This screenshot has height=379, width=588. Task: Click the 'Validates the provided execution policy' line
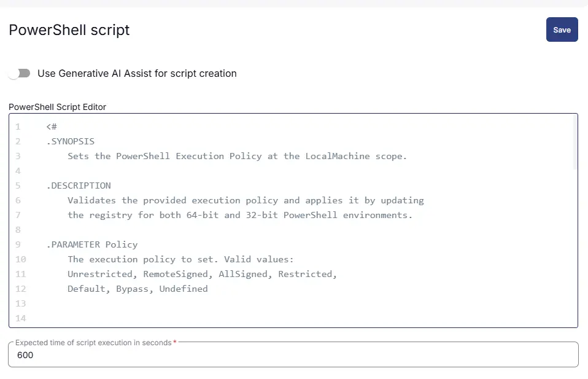point(246,200)
